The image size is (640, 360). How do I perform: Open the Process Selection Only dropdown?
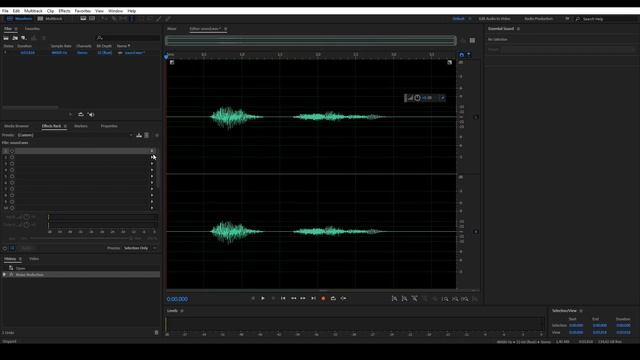(x=140, y=248)
